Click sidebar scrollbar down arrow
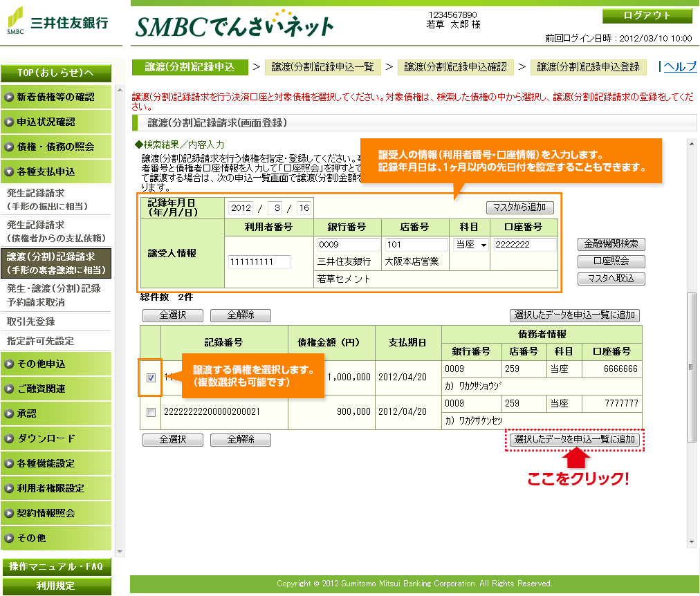Viewport: 700px width, 596px height. click(x=120, y=552)
